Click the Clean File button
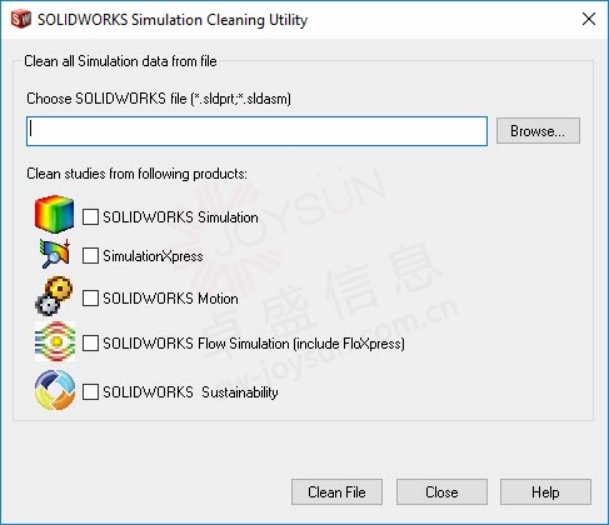This screenshot has height=525, width=609. click(337, 492)
